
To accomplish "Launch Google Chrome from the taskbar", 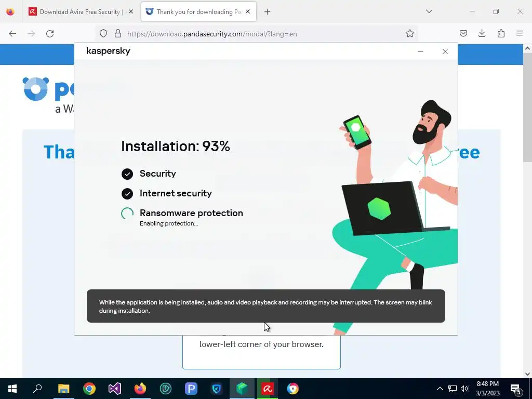I will pyautogui.click(x=89, y=389).
